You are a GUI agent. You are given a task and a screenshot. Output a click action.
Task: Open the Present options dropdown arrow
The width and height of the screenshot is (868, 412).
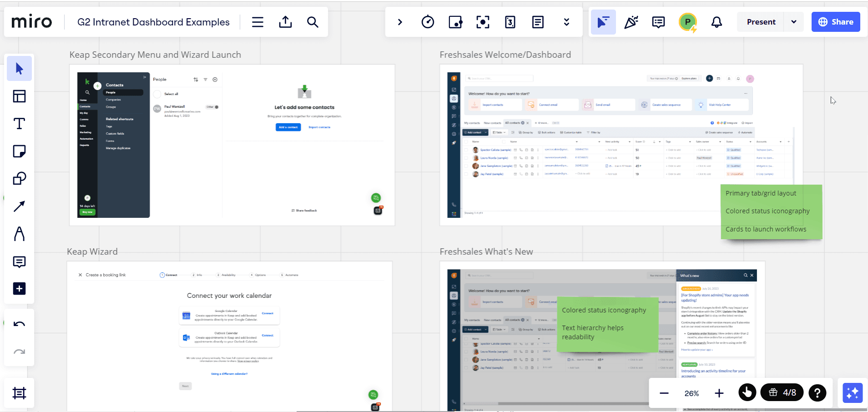pyautogui.click(x=794, y=22)
